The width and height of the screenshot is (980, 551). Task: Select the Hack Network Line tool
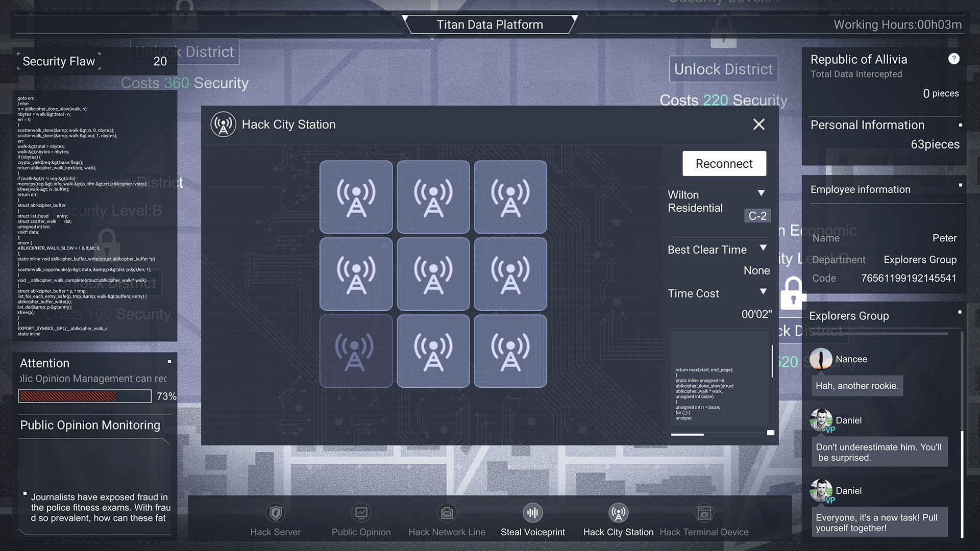pos(447,518)
